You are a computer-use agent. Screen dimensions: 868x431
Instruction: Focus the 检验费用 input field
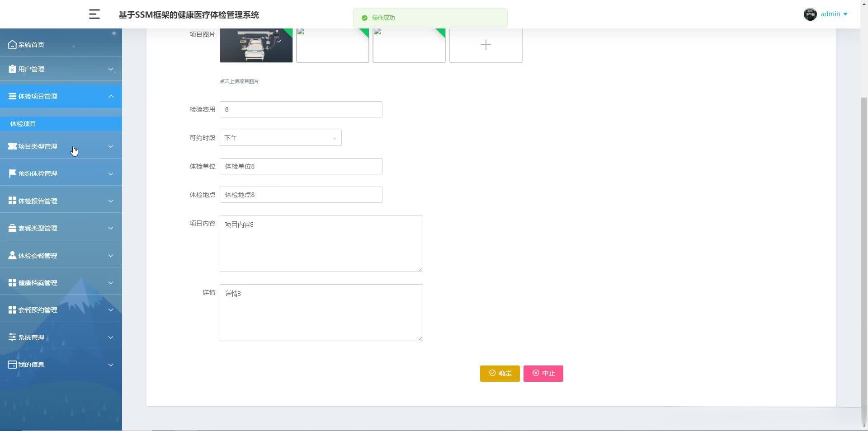[x=301, y=109]
